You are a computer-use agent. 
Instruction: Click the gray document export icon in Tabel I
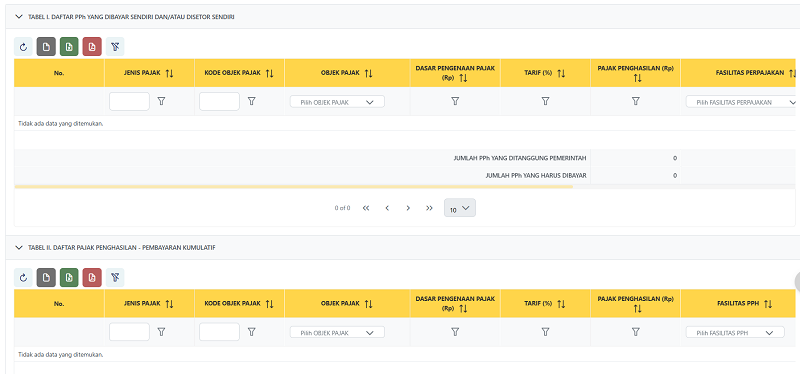pyautogui.click(x=46, y=47)
